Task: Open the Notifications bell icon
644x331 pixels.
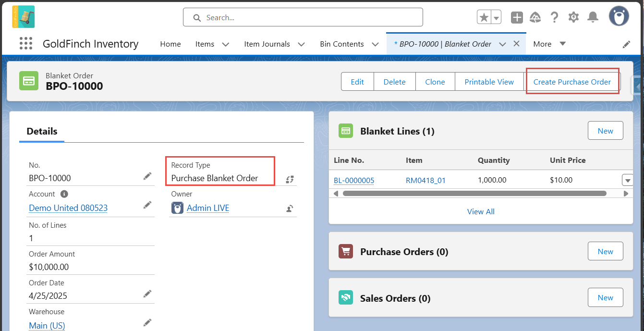Action: (593, 17)
